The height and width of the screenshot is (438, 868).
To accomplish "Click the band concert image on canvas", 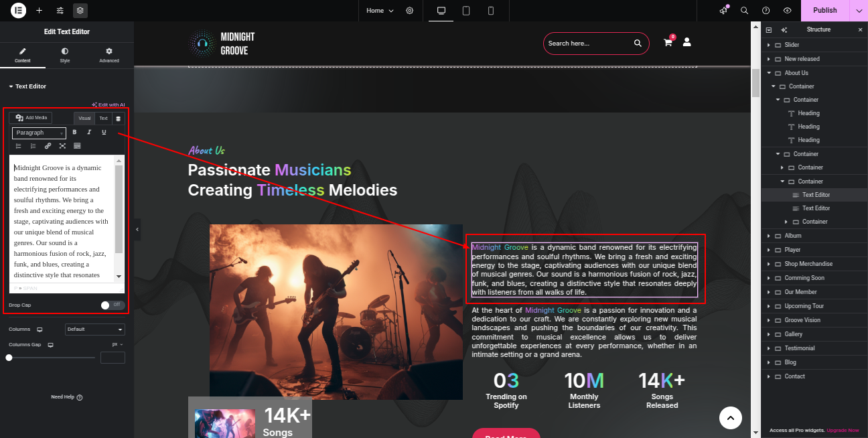I will pos(336,312).
